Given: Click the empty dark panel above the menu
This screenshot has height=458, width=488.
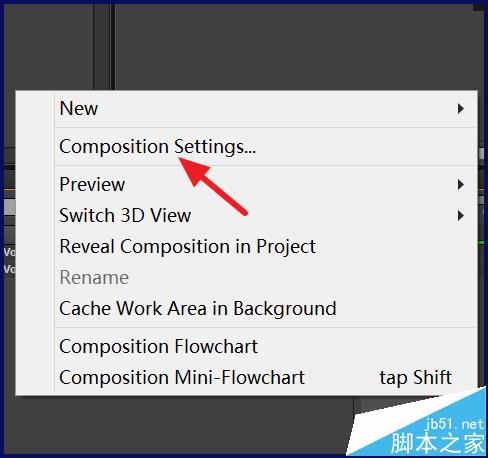Looking at the screenshot, I should click(x=295, y=47).
